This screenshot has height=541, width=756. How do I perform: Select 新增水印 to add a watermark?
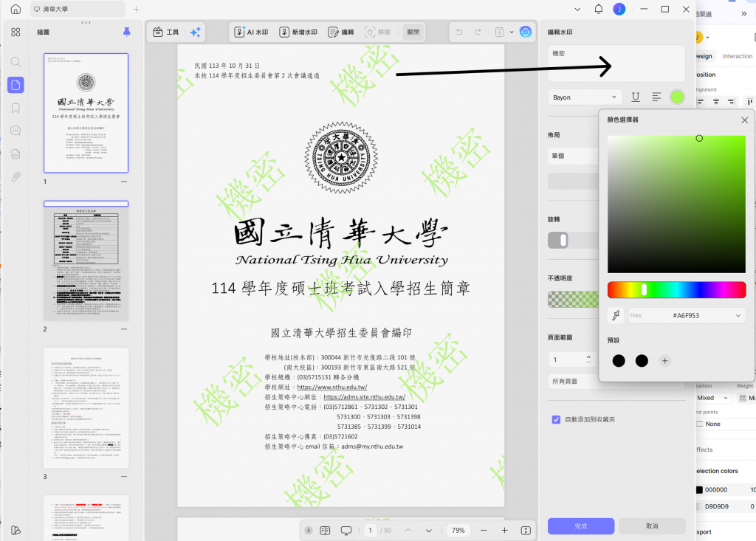tap(298, 32)
